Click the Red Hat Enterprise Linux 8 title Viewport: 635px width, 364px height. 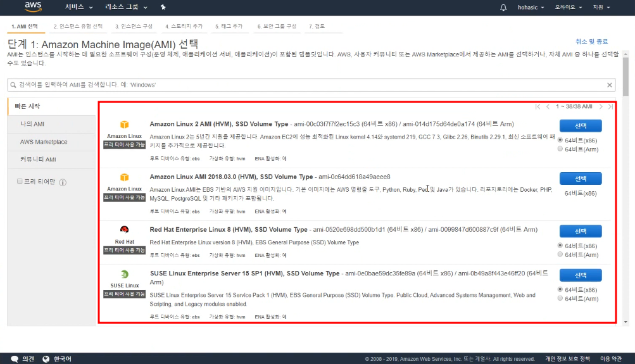(229, 230)
